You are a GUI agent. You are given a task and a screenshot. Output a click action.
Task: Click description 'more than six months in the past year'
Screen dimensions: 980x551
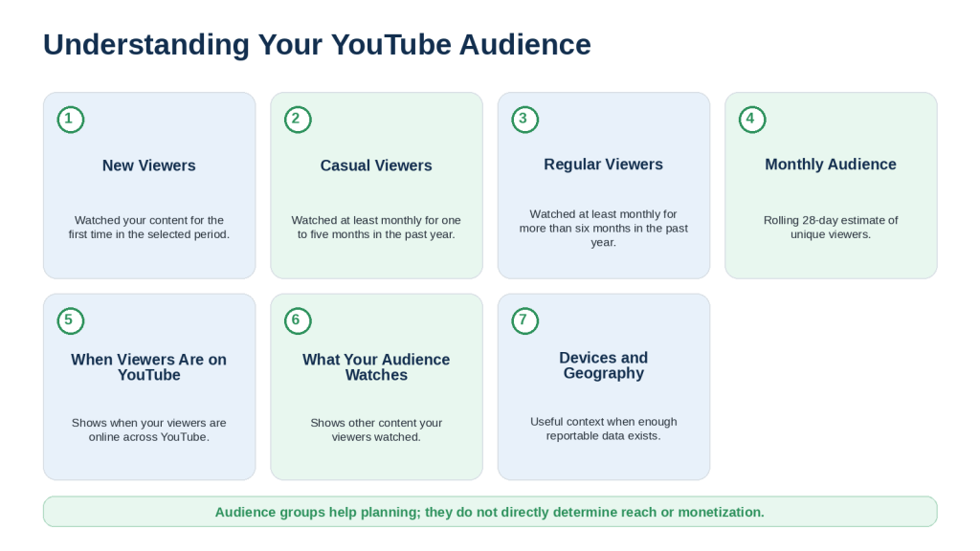603,228
